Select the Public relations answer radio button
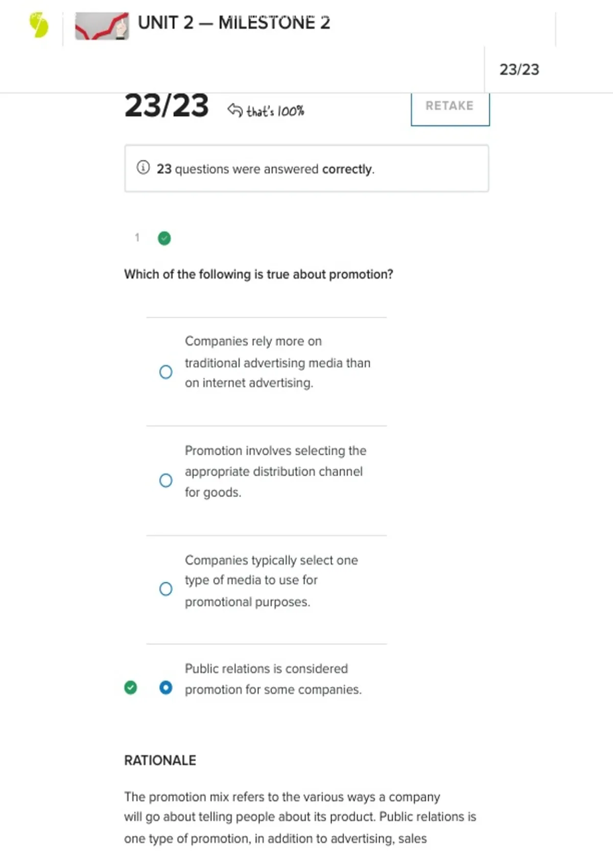Image resolution: width=613 pixels, height=868 pixels. coord(166,688)
